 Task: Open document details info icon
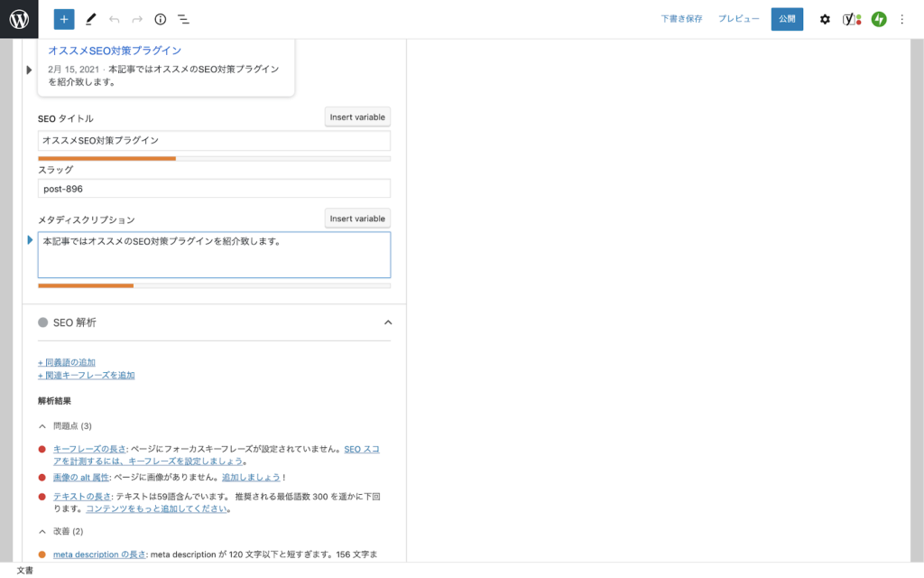pos(161,19)
